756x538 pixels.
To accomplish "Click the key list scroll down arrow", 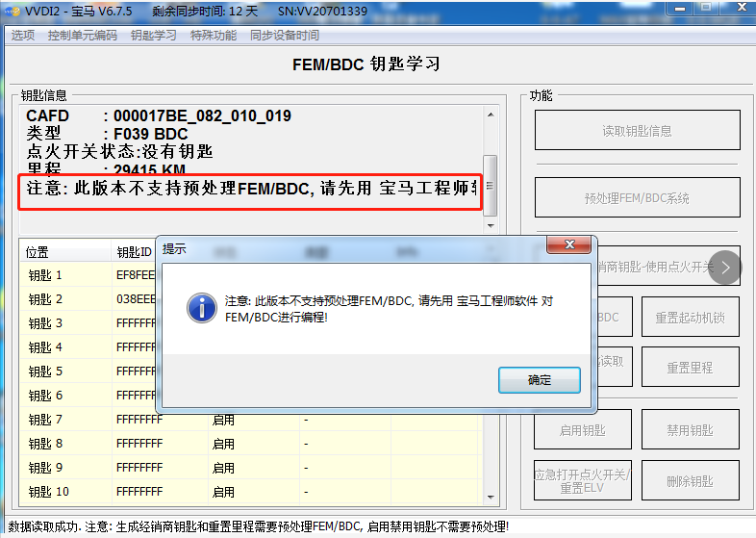I will click(x=491, y=497).
